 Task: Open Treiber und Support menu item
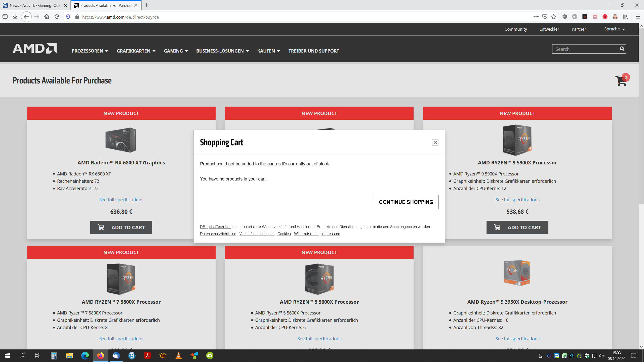coord(314,51)
